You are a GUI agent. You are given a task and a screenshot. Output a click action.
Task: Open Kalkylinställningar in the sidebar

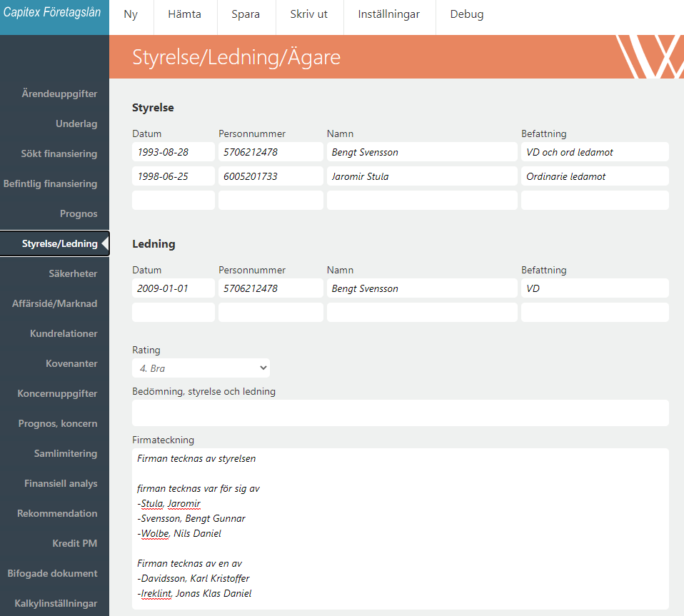(x=56, y=604)
